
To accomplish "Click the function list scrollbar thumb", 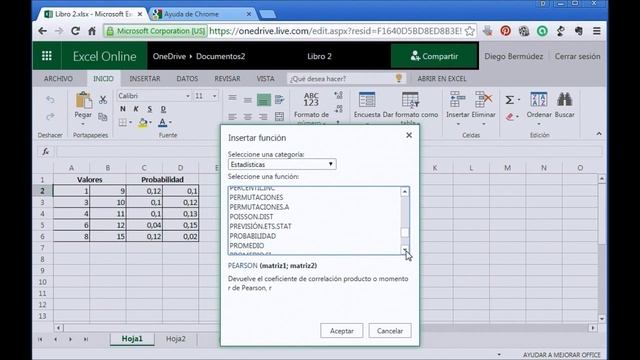I will [404, 233].
